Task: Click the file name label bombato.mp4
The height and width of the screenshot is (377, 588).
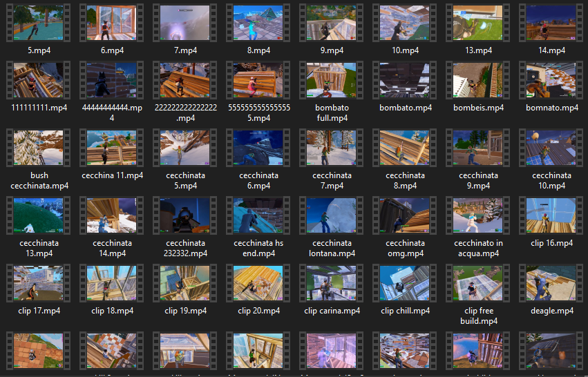Action: coord(406,108)
